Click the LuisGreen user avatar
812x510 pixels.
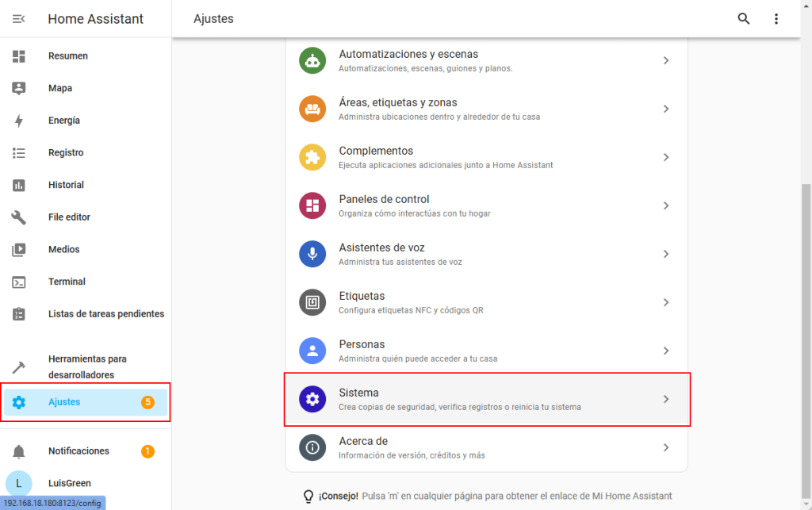pos(19,483)
